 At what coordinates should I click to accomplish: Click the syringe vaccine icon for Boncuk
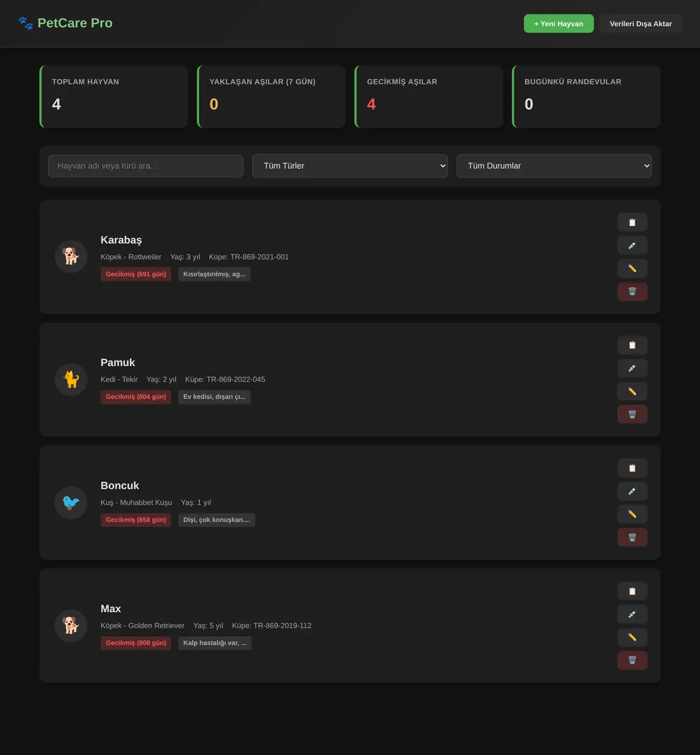click(x=632, y=491)
